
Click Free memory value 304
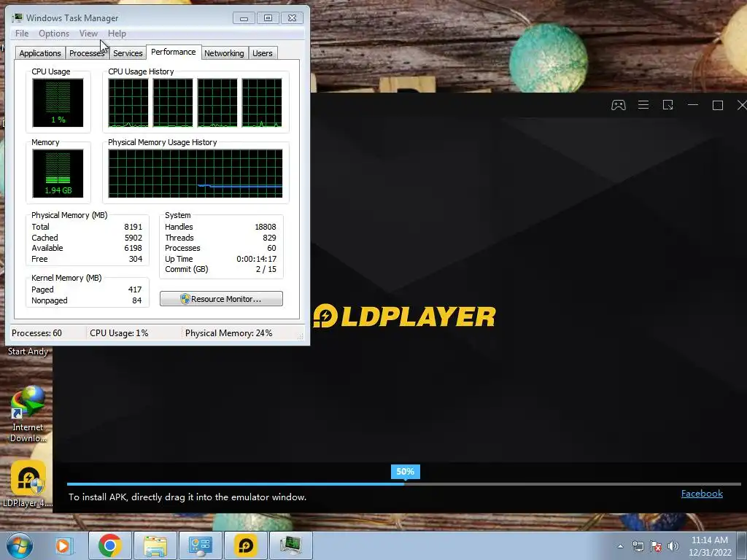tap(136, 259)
